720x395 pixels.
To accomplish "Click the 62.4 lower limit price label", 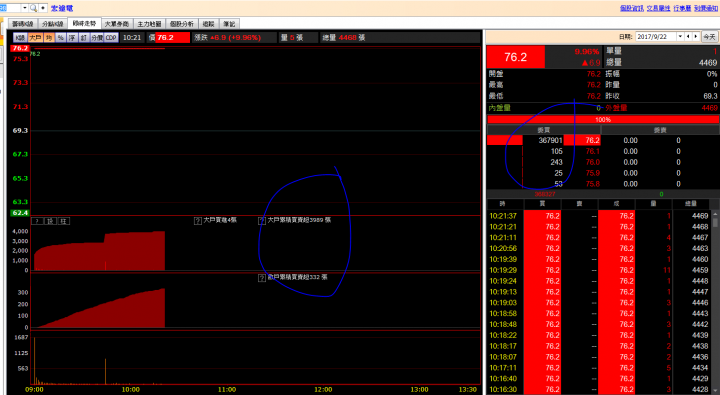I will coord(20,213).
